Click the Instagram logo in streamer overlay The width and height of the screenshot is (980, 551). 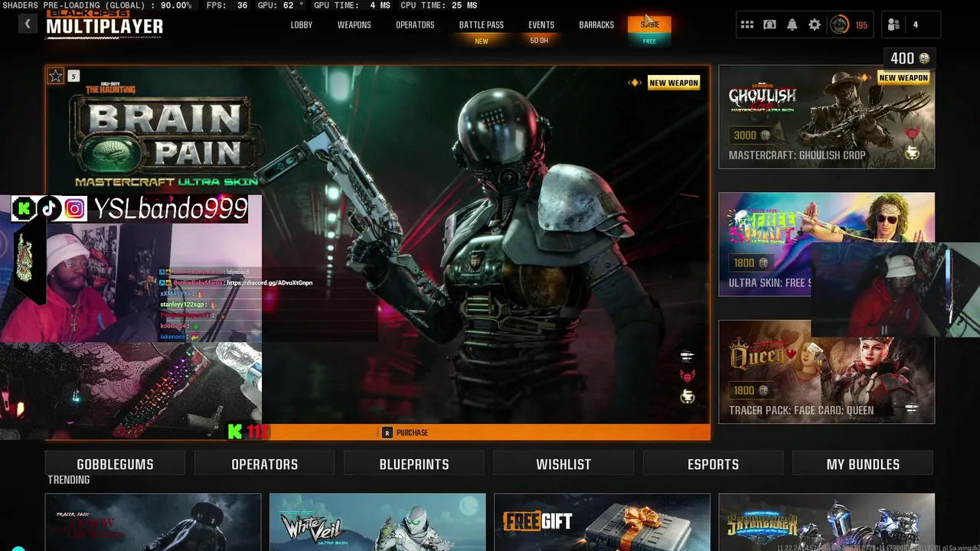75,208
